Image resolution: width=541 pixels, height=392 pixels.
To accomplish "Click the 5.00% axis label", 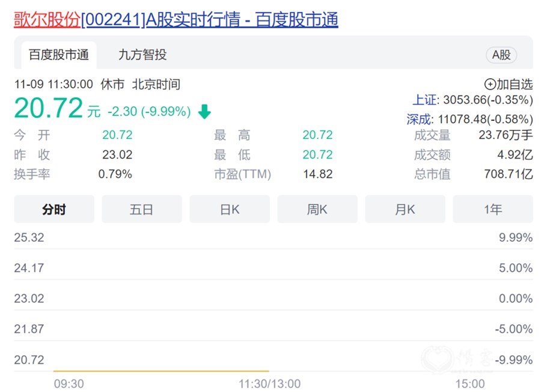I will 516,268.
